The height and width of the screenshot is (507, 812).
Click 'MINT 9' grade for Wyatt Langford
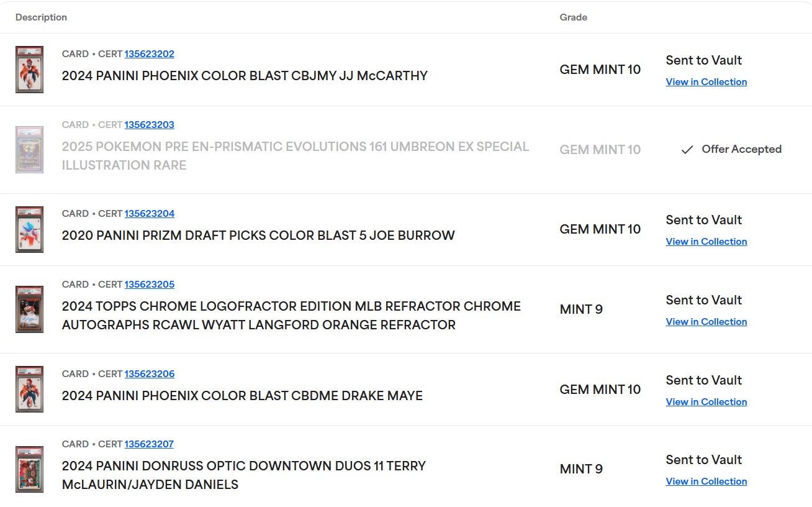click(581, 309)
